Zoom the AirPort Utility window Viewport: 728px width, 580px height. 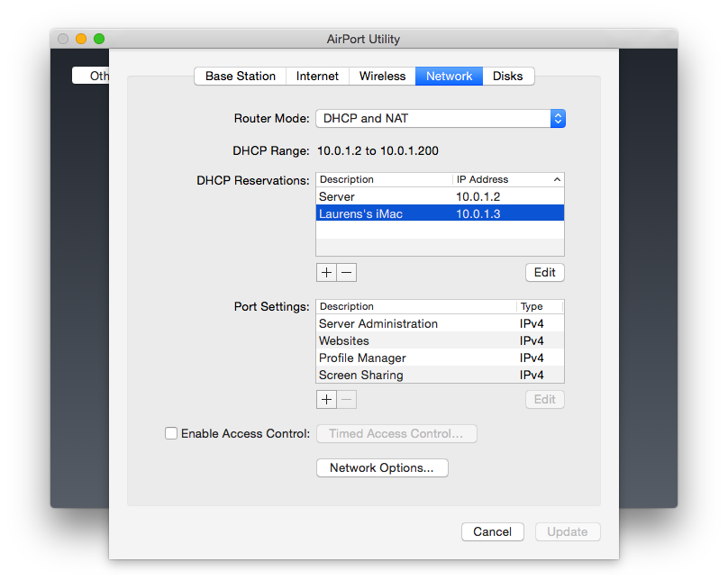[x=99, y=39]
